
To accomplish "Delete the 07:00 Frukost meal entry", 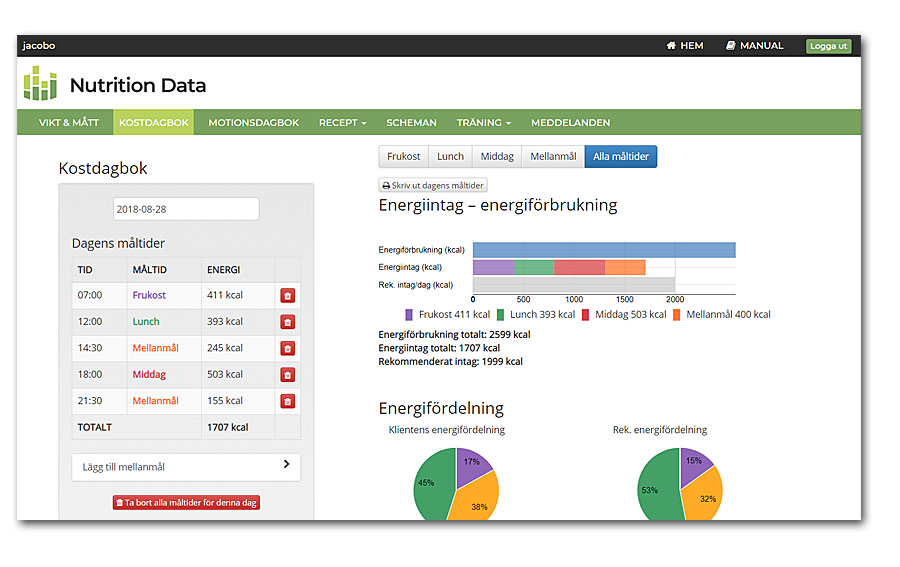I will (287, 296).
